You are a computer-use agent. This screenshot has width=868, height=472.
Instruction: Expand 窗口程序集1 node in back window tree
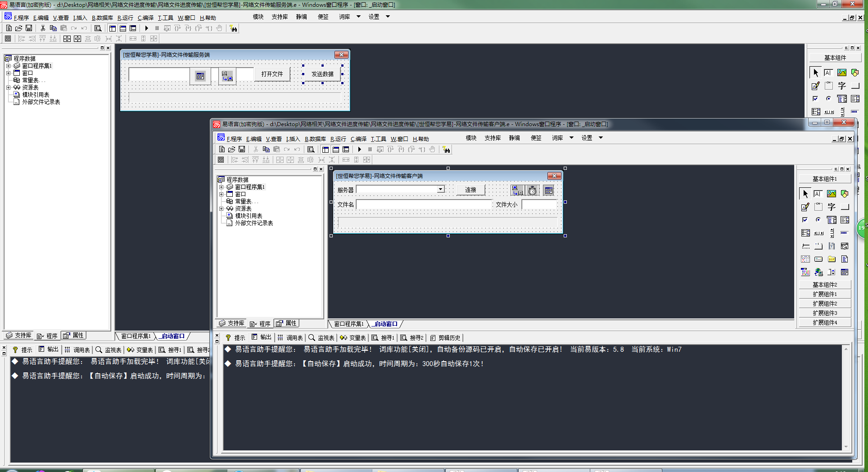pos(8,66)
